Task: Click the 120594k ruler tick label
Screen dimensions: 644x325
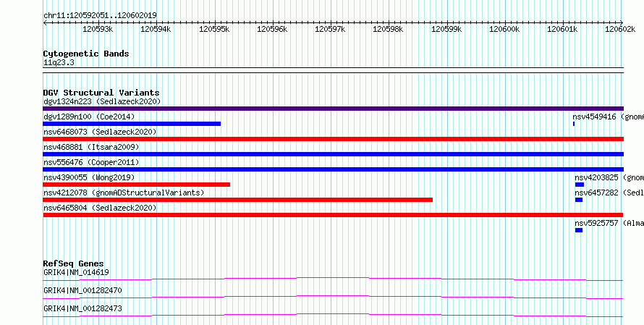Action: point(156,29)
